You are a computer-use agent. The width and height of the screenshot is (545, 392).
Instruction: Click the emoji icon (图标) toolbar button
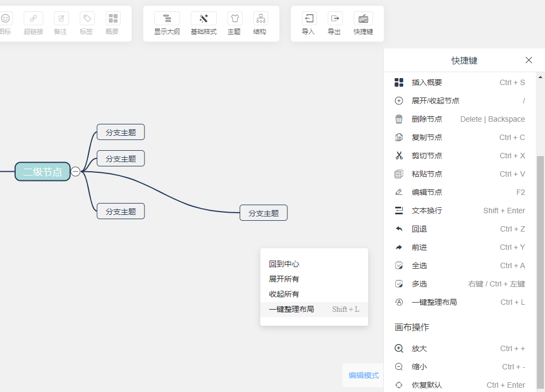click(5, 18)
